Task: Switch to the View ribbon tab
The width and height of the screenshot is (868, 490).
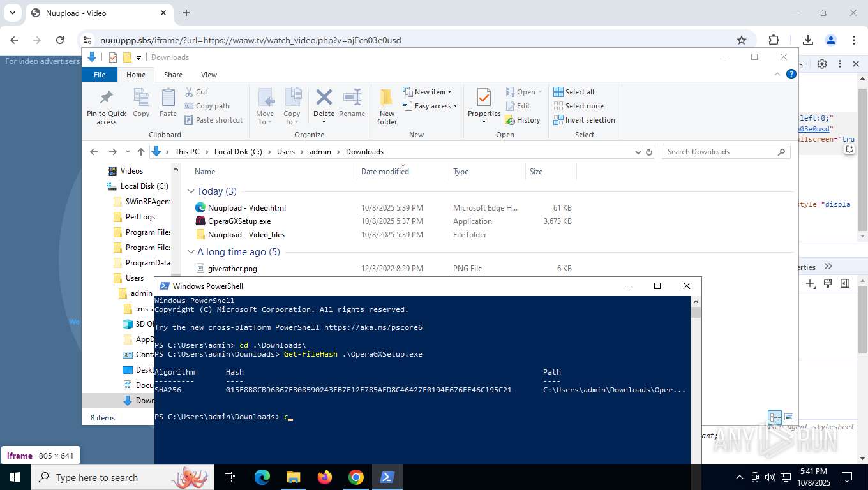Action: click(209, 75)
